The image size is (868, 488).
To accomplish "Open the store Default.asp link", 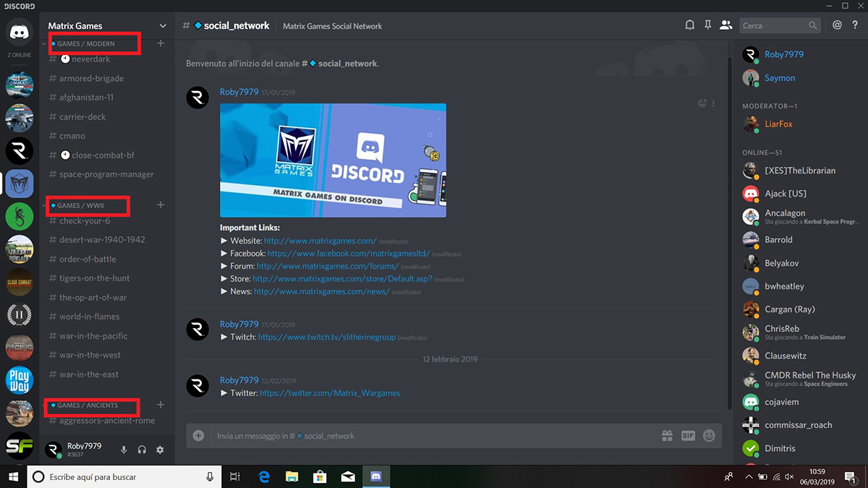I will [x=342, y=279].
